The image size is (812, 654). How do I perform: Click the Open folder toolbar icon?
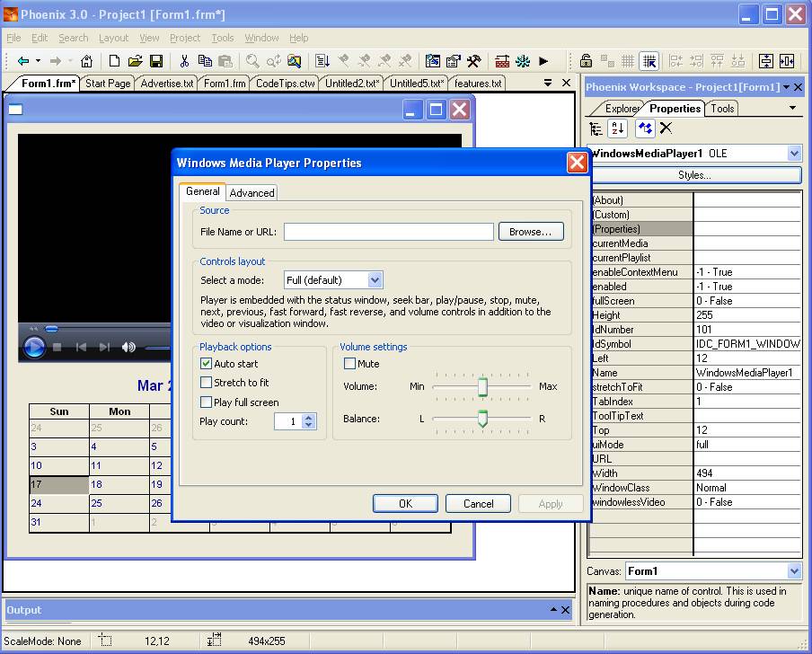pyautogui.click(x=135, y=61)
